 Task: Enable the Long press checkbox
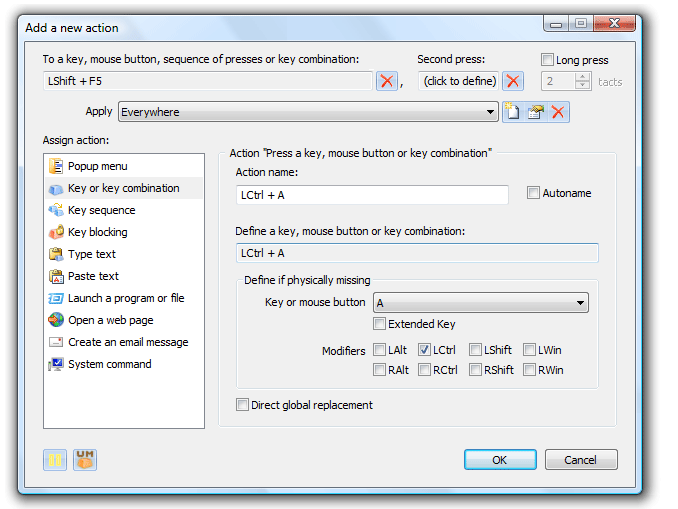tap(547, 60)
